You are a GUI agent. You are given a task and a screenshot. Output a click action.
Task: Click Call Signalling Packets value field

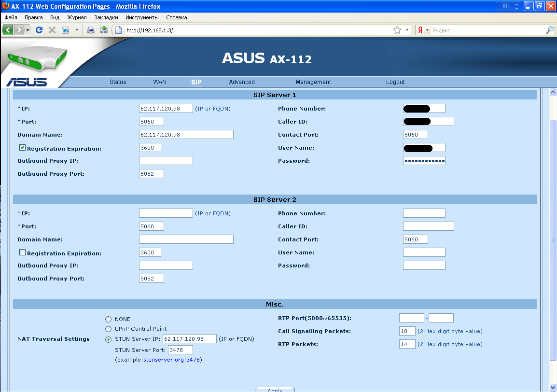click(407, 331)
